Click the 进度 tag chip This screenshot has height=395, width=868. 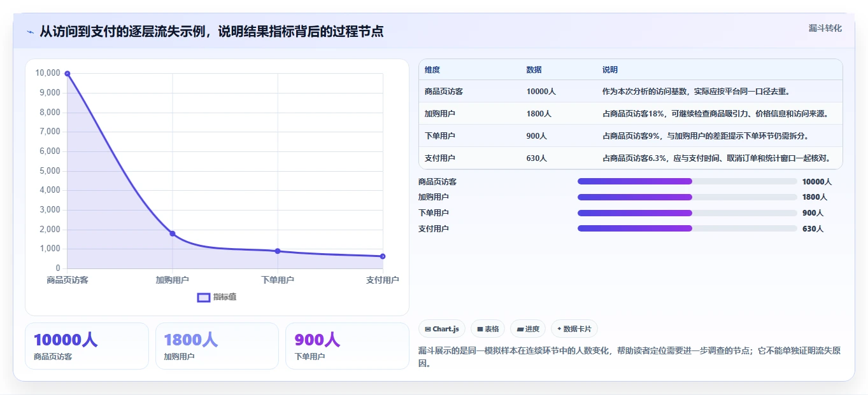[x=528, y=329]
